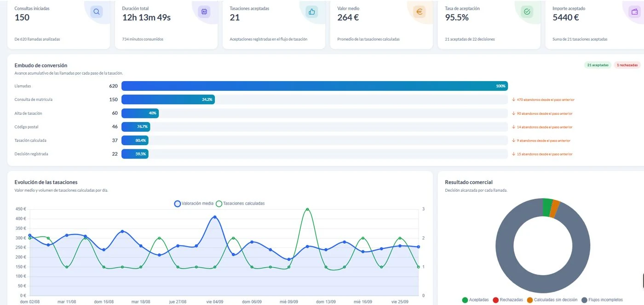Viewport: 644px width, 305px height.
Task: Click 'Promedio de las tasaciones calculadas' caption
Action: [368, 39]
